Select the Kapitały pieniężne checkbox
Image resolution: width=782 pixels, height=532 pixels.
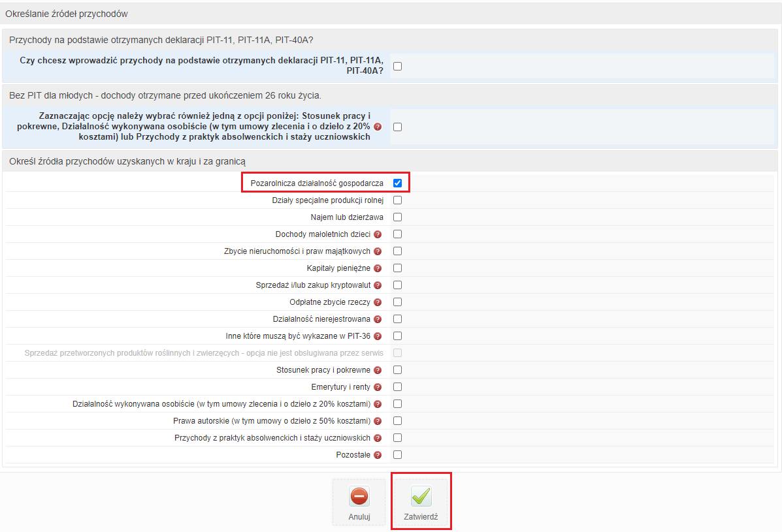coord(397,268)
